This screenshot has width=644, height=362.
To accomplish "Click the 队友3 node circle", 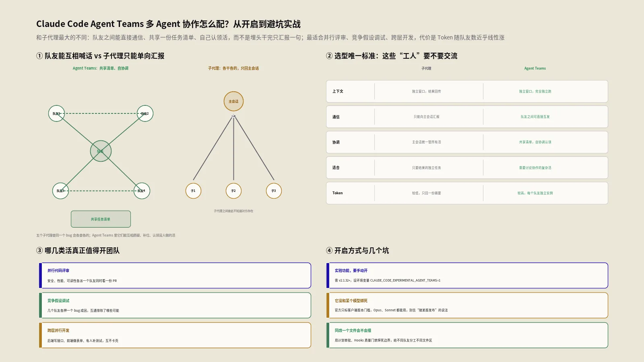I will coord(60,191).
